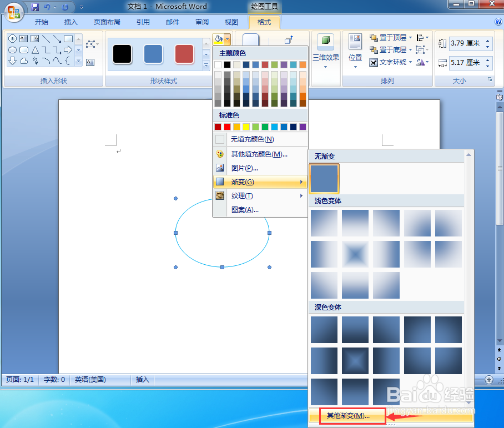Open the 插入 ribbon tab
The width and height of the screenshot is (504, 428).
70,22
